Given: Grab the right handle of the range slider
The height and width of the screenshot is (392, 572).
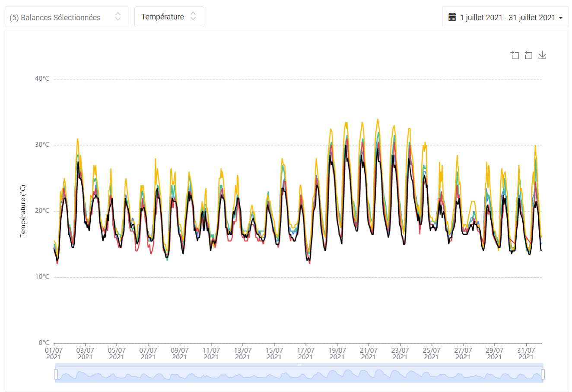Looking at the screenshot, I should (543, 374).
